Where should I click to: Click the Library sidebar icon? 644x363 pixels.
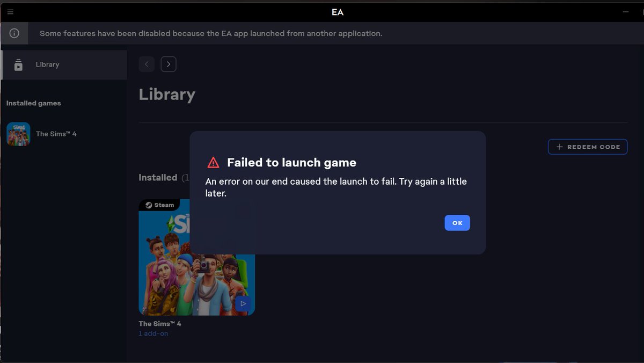pyautogui.click(x=18, y=64)
